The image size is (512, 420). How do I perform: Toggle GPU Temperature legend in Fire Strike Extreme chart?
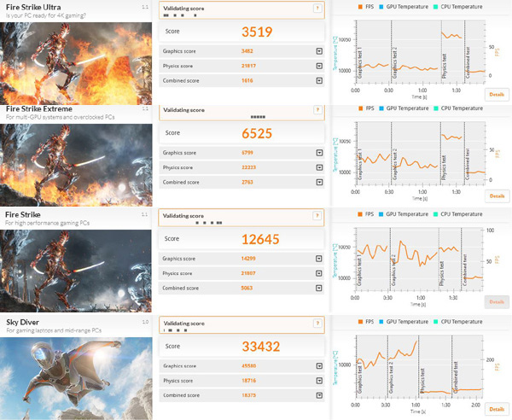404,108
